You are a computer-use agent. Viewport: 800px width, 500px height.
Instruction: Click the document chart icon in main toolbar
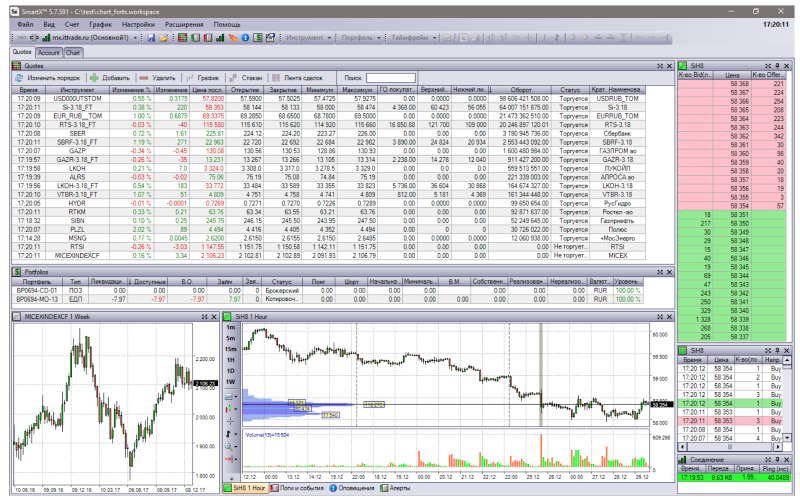270,38
